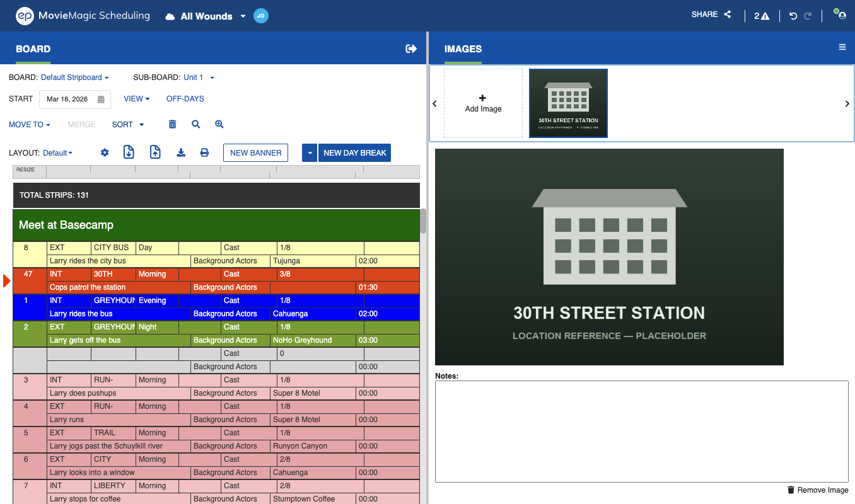
Task: Select the IMAGES tab
Action: click(x=463, y=49)
